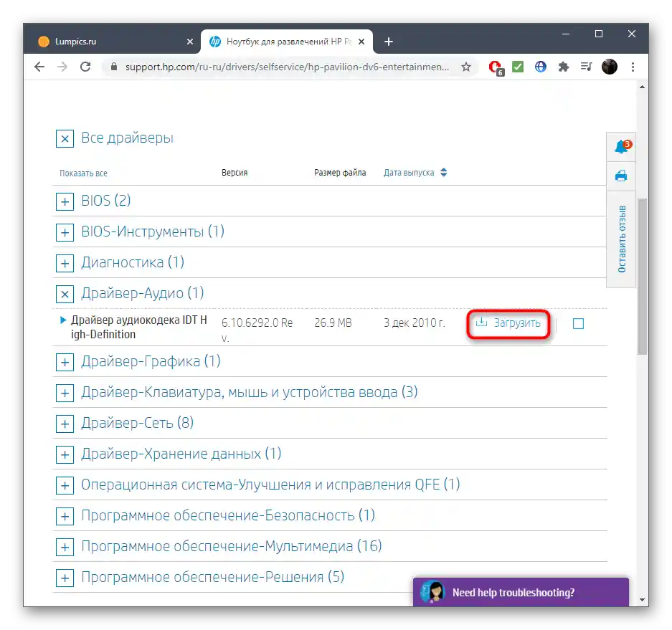Sort drivers by Дата выпуска
The height and width of the screenshot is (630, 672).
point(415,173)
